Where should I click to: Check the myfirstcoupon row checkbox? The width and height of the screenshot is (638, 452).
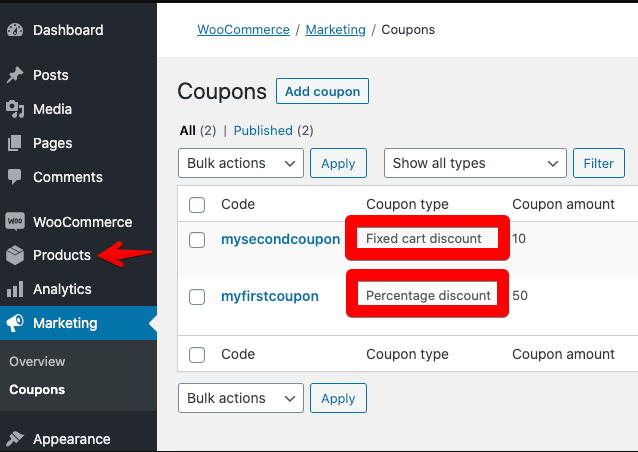click(197, 296)
